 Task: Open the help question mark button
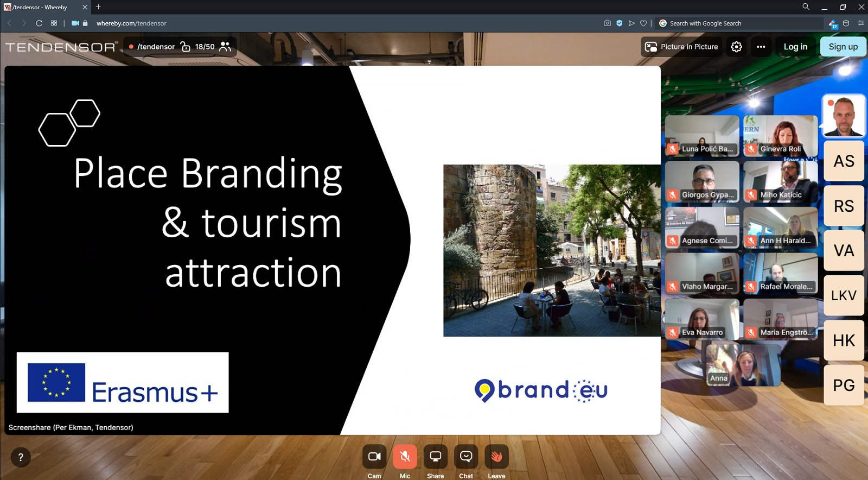tap(21, 457)
